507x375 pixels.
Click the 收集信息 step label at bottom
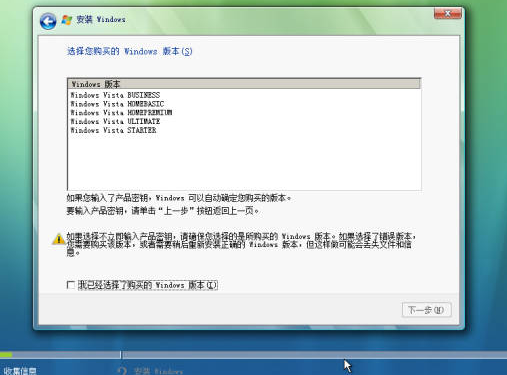tap(20, 371)
